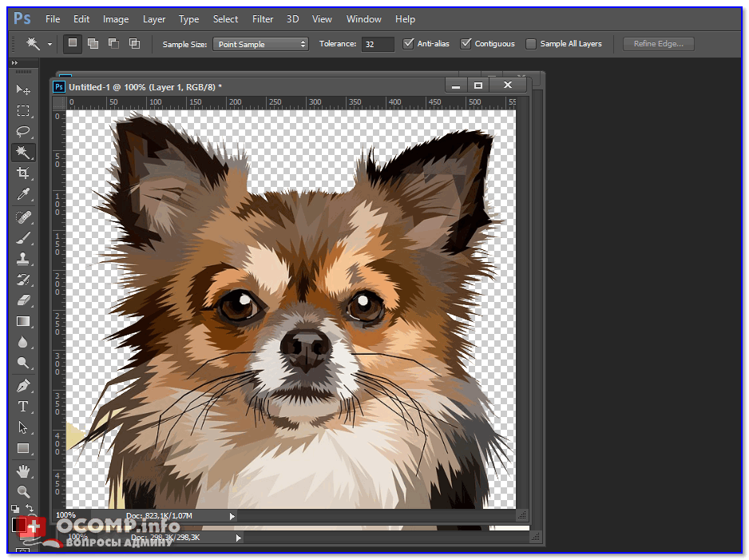The width and height of the screenshot is (749, 560).
Task: Open the Magic Wand tool preset picker arrow
Action: click(50, 44)
